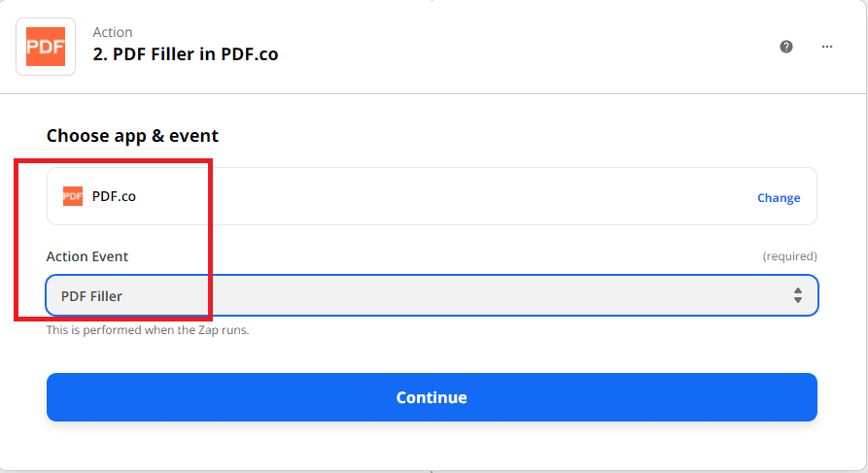Click the up-down arrows on Action Event
The image size is (868, 473).
[797, 295]
